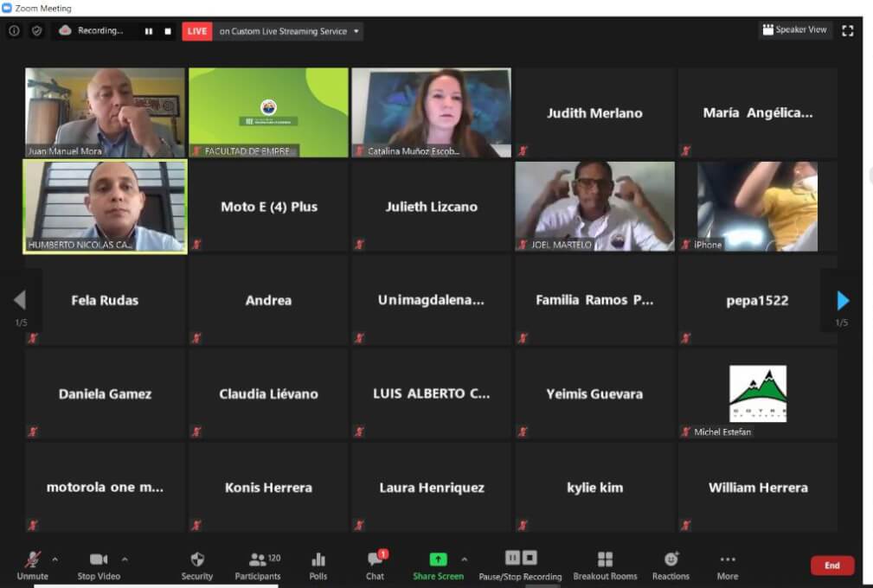Screen dimensions: 873x588
Task: Expand audio options arrow beside Unmute
Action: click(55, 559)
